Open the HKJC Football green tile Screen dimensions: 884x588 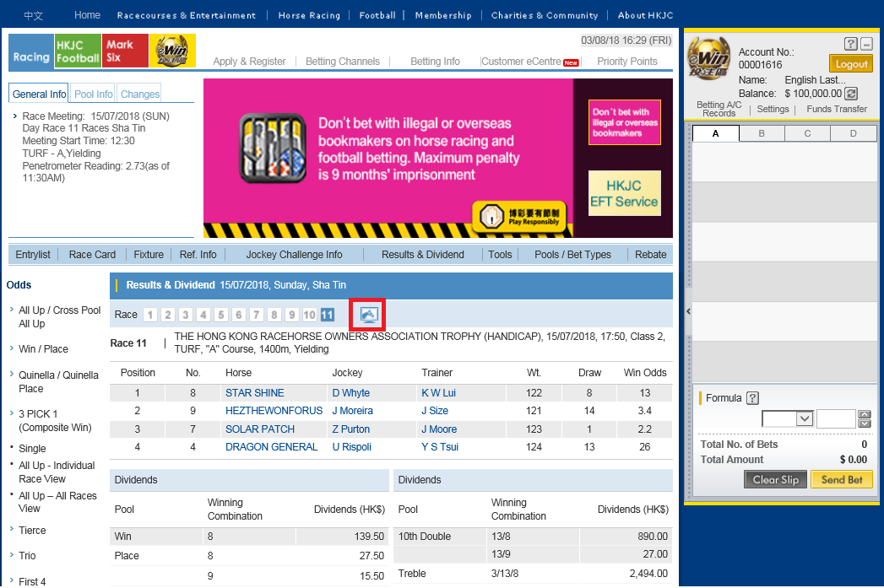pos(78,51)
